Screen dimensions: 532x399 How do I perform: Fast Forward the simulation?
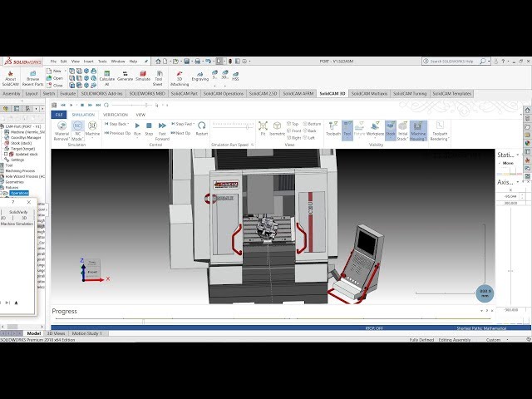point(162,131)
